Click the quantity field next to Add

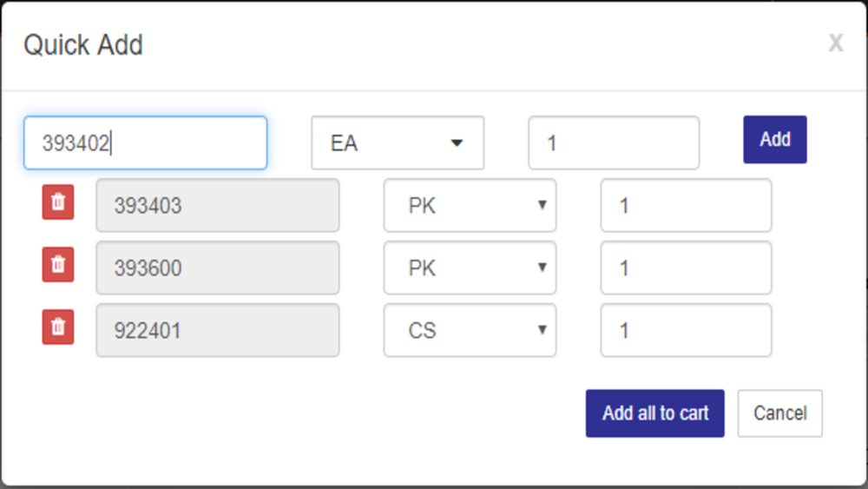point(614,143)
